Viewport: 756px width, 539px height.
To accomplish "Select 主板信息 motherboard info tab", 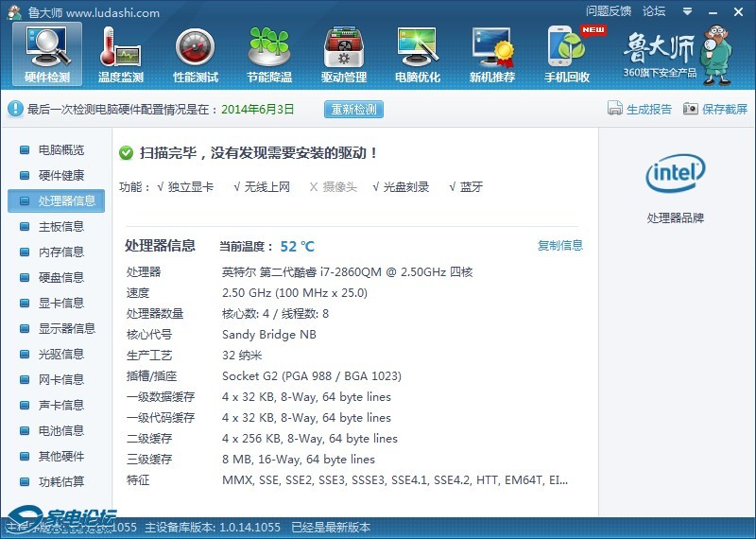I will click(x=60, y=227).
